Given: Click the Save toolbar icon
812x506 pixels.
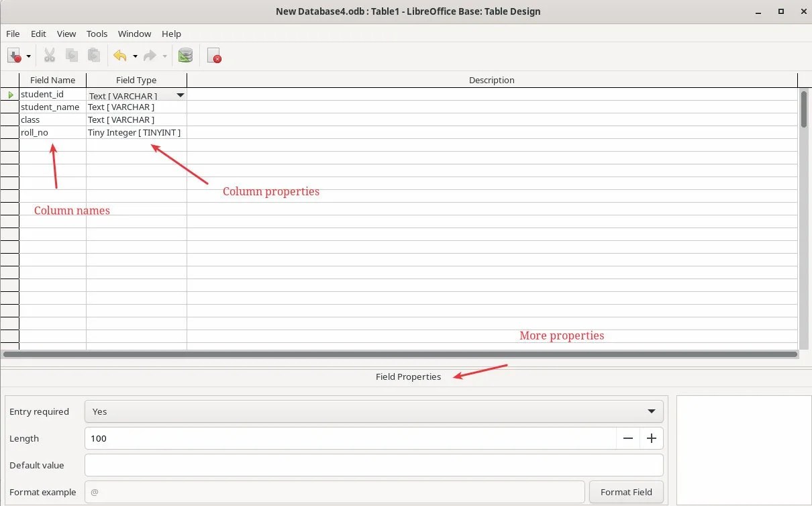Looking at the screenshot, I should (15, 55).
